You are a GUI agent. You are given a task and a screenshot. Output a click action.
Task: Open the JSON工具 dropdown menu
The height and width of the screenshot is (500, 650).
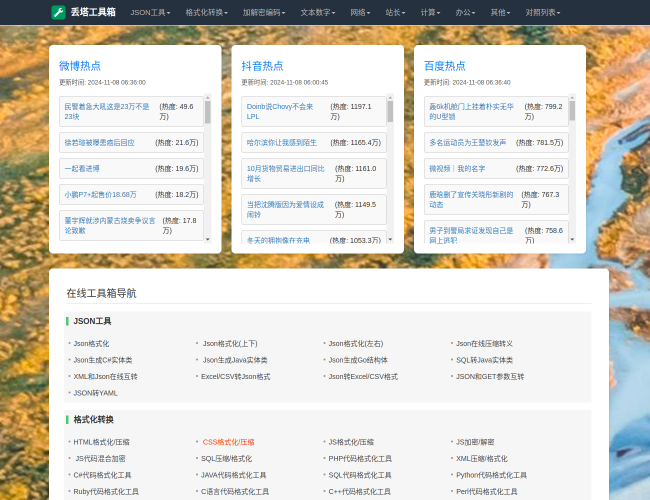[x=150, y=12]
